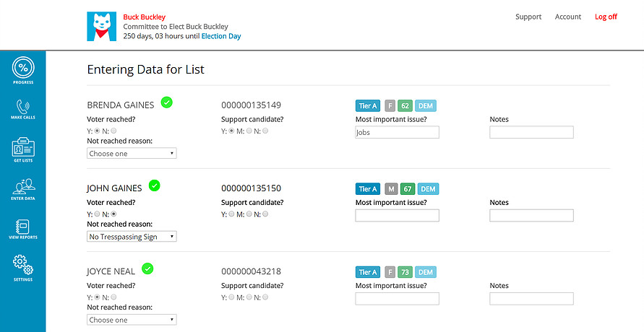Select Y for John Gaines support candidate
The width and height of the screenshot is (644, 332).
[231, 214]
